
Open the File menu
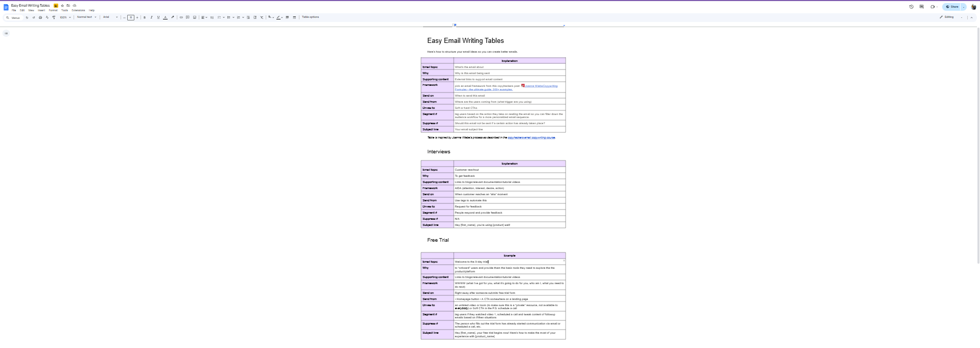pyautogui.click(x=14, y=10)
